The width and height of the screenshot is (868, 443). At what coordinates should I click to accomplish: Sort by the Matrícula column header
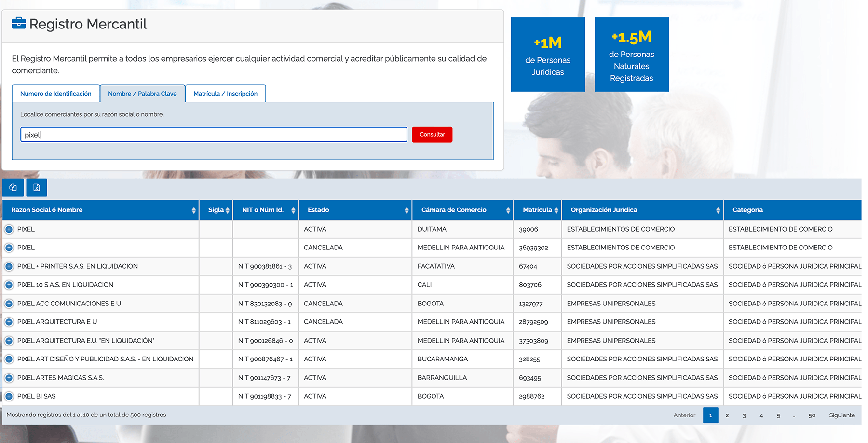[538, 210]
